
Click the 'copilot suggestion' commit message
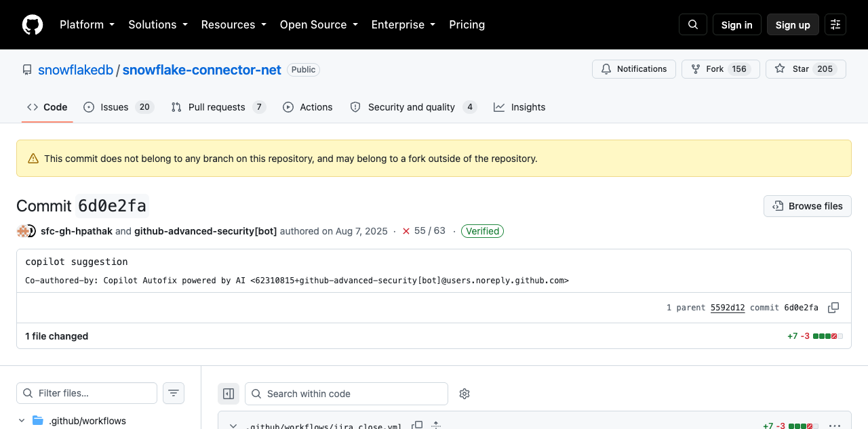tap(77, 262)
